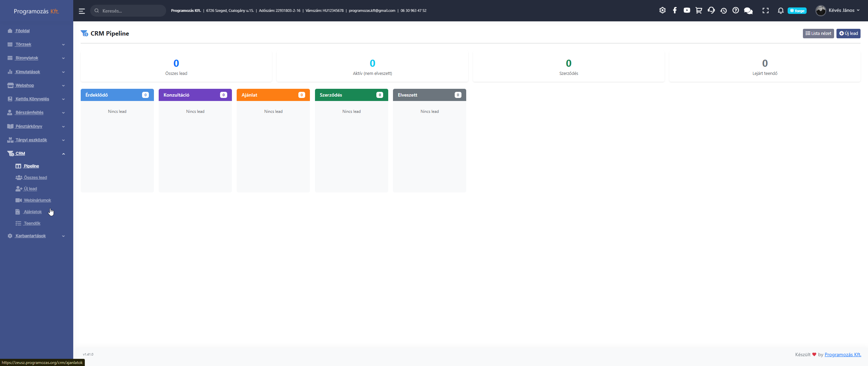
Task: Switch to Lista nézet view
Action: click(x=818, y=34)
